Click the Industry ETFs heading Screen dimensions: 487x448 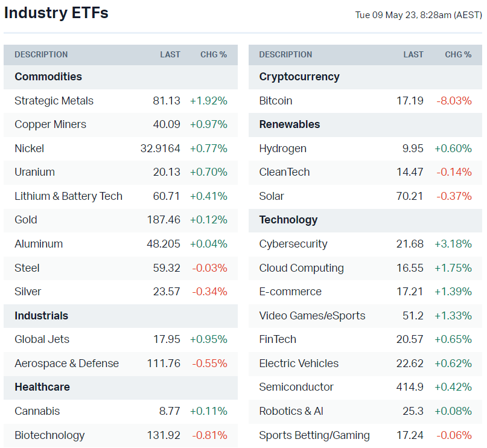click(x=56, y=13)
